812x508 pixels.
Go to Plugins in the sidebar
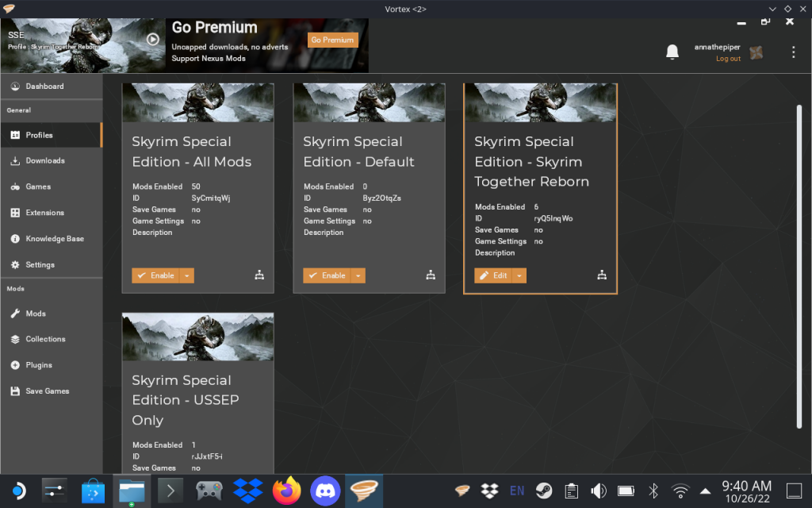click(x=39, y=365)
